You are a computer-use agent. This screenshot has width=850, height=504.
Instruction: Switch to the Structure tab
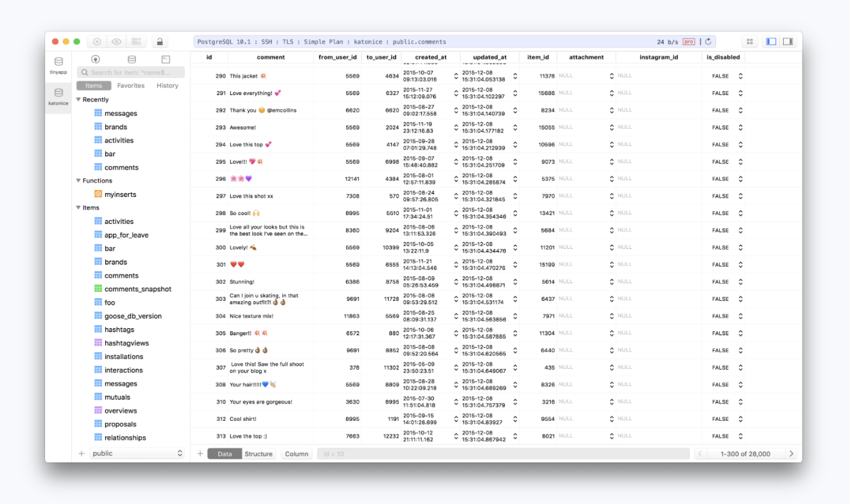pyautogui.click(x=259, y=454)
